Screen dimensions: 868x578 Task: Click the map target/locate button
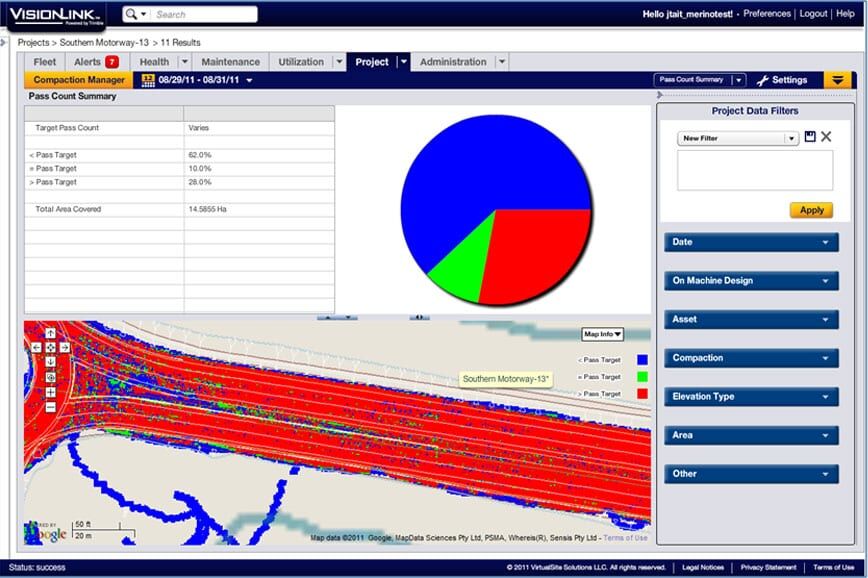50,377
